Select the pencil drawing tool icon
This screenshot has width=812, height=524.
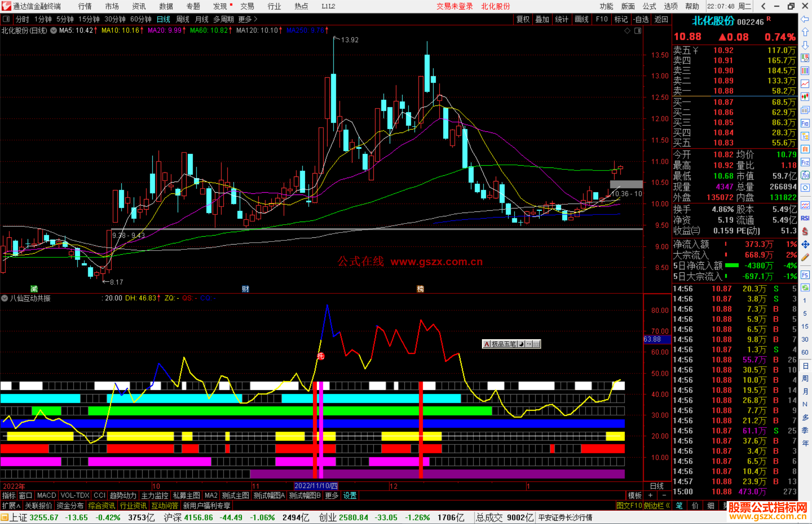coord(805,258)
